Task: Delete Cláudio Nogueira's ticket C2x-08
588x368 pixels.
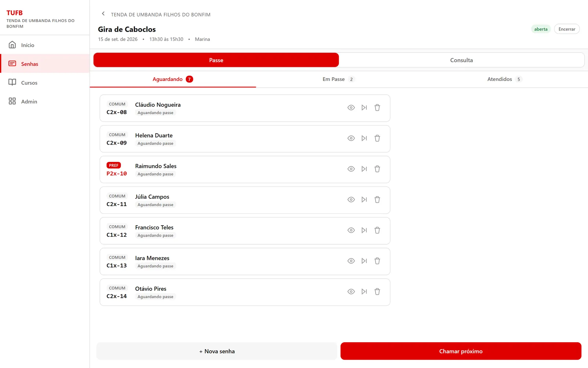Action: (377, 108)
